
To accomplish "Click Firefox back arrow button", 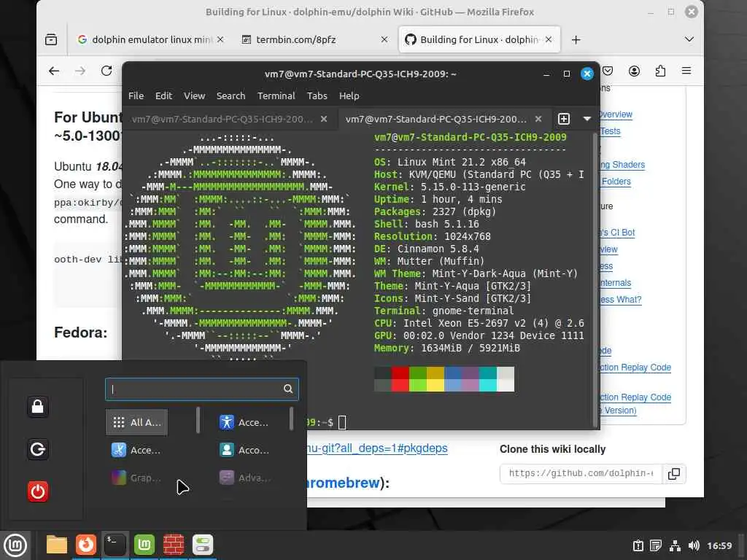I will [x=54, y=71].
